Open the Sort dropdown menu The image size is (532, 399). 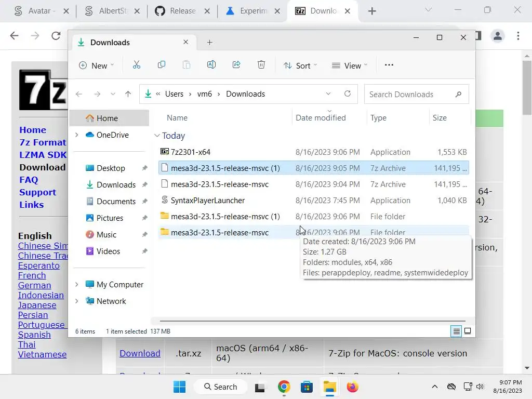tap(300, 65)
